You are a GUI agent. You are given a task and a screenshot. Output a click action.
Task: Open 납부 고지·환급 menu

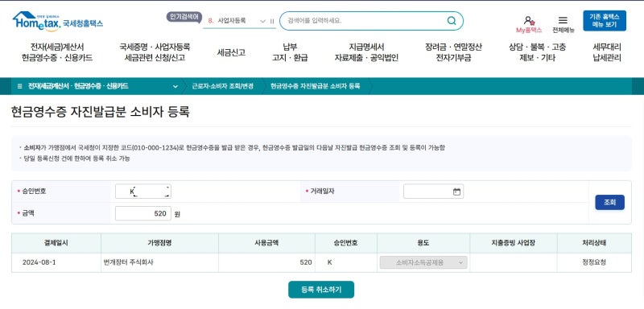point(290,52)
